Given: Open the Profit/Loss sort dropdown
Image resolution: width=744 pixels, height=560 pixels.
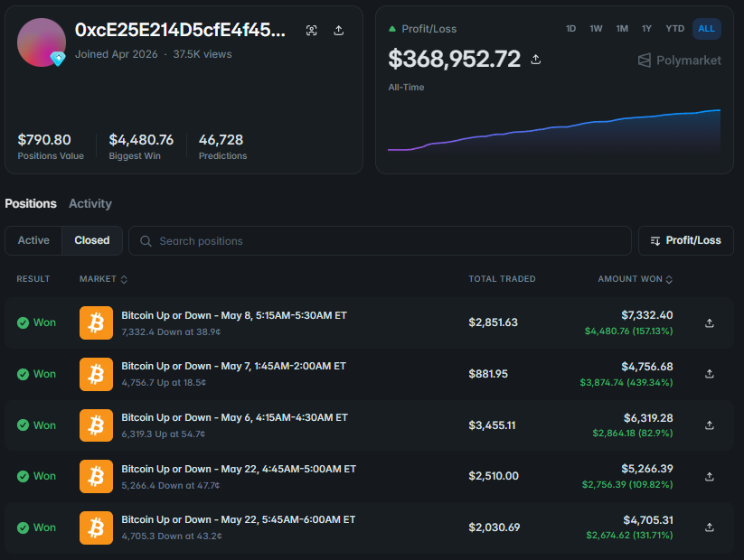Looking at the screenshot, I should [686, 240].
